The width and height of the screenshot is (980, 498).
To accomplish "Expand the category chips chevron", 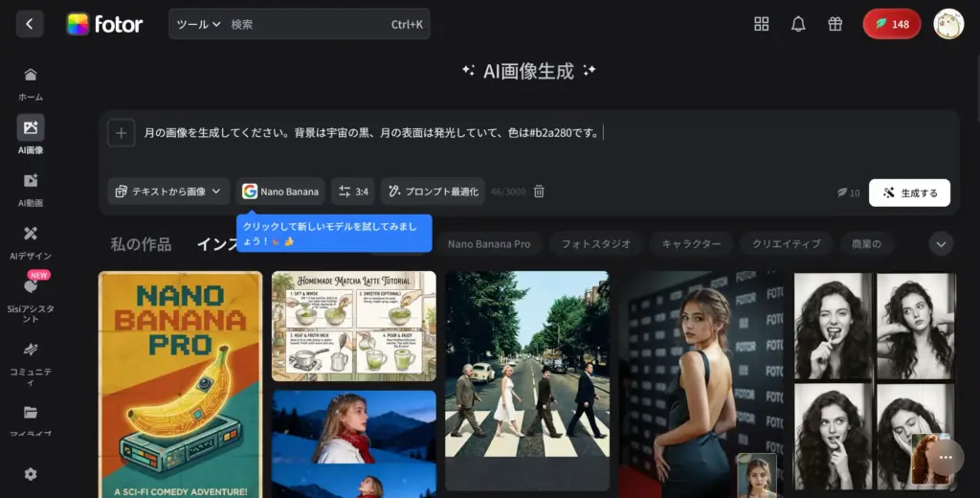I will click(941, 244).
